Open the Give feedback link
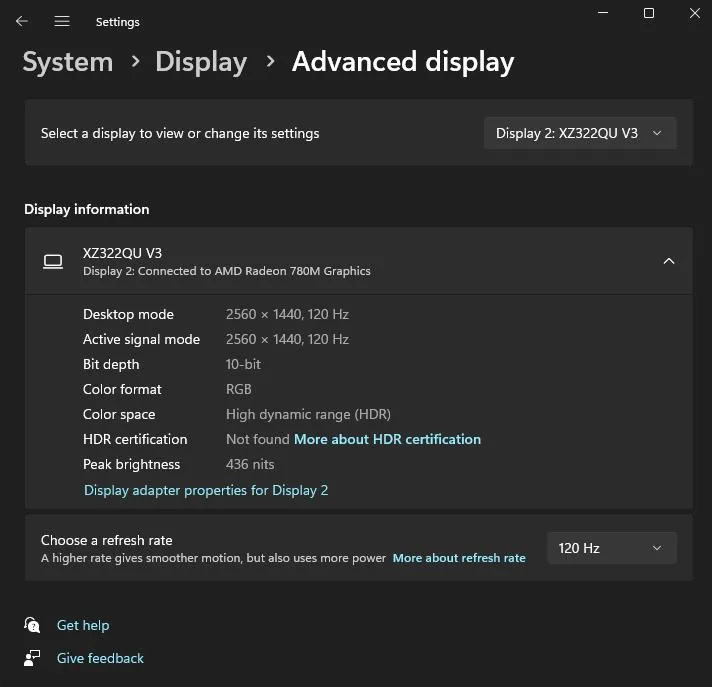Viewport: 712px width, 687px height. point(100,658)
